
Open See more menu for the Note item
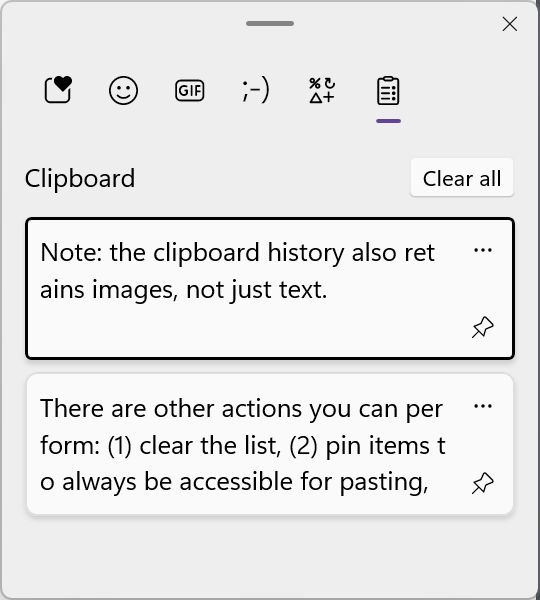[483, 250]
